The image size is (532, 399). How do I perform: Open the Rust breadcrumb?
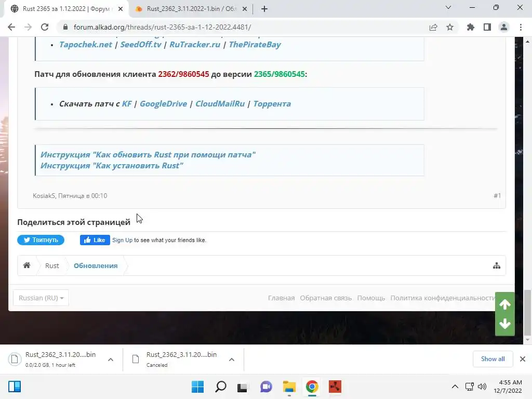52,265
